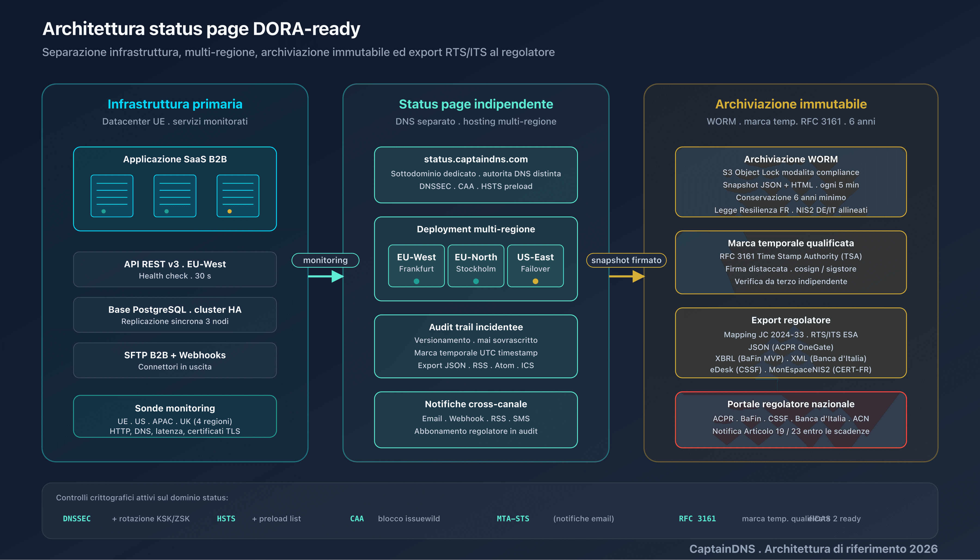Open the EU-North Stockholm region card
Image resolution: width=980 pixels, height=560 pixels.
click(476, 266)
